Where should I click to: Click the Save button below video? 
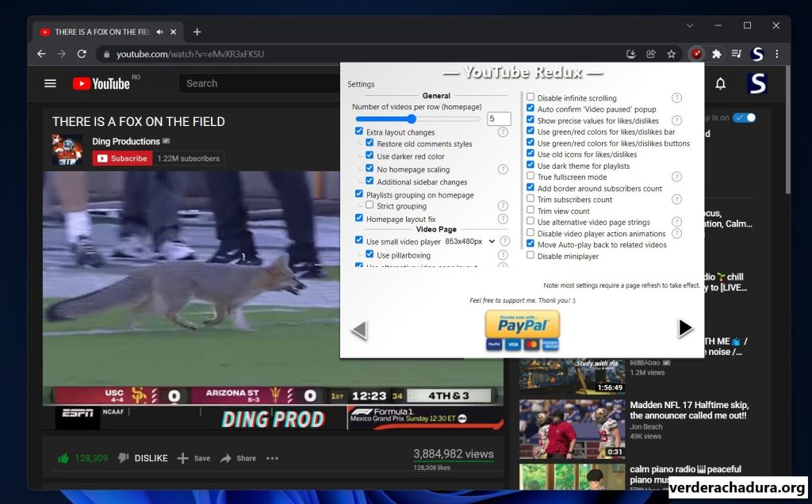(194, 458)
